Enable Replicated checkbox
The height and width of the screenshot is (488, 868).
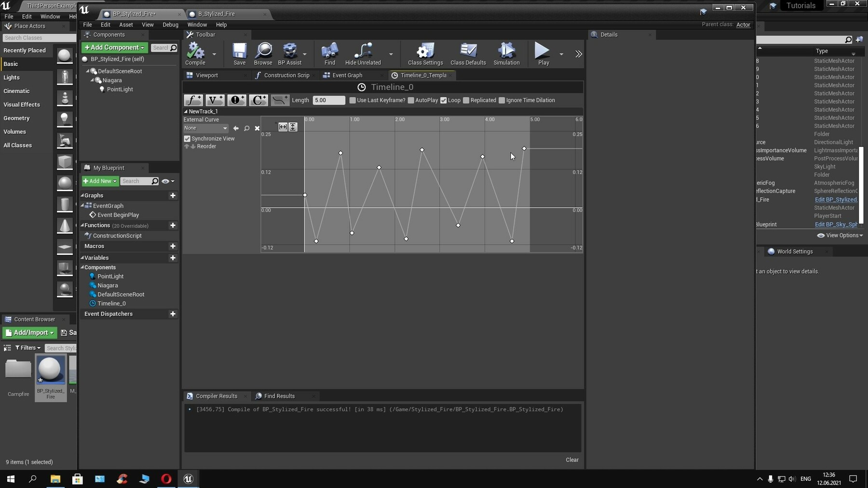[466, 100]
